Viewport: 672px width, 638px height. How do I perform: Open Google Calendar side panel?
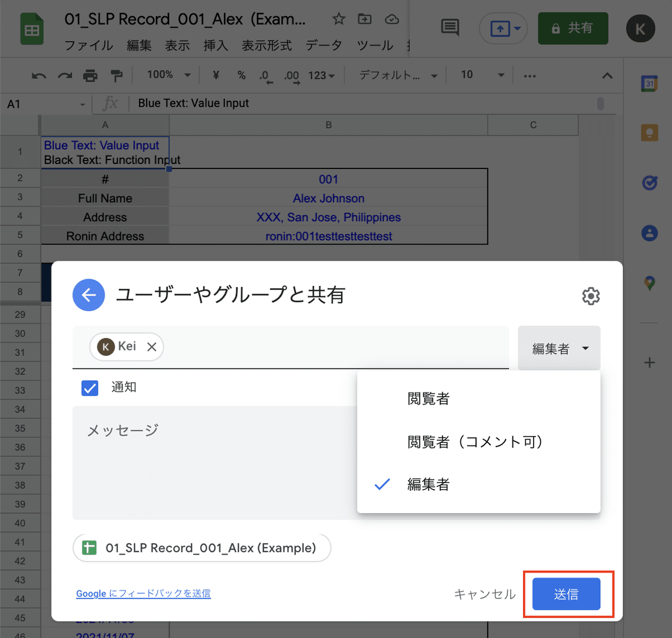click(649, 83)
